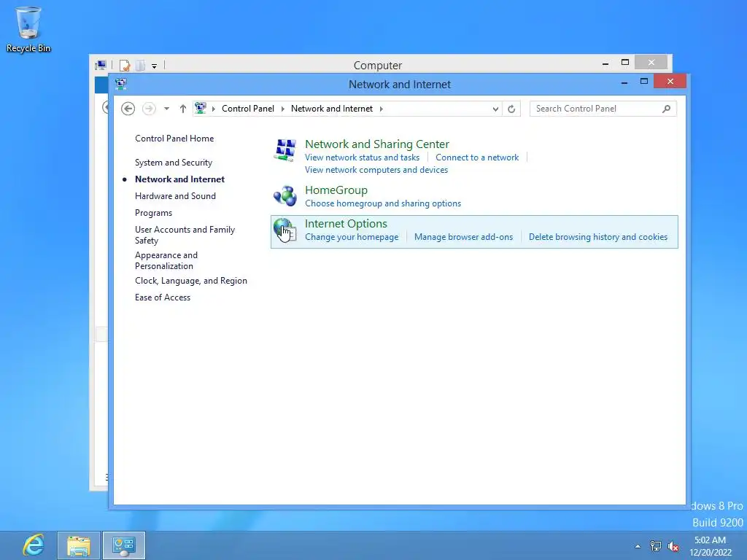The image size is (747, 560).
Task: Go back using the Back arrow
Action: coord(128,109)
